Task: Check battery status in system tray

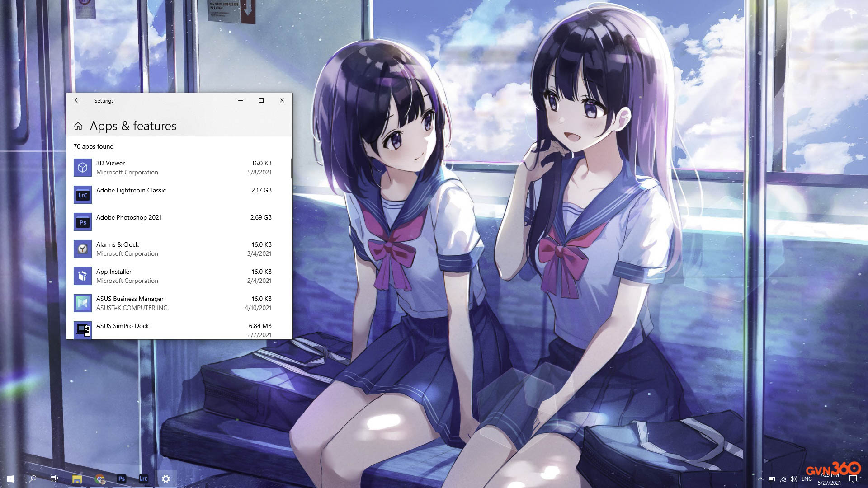Action: 772,479
